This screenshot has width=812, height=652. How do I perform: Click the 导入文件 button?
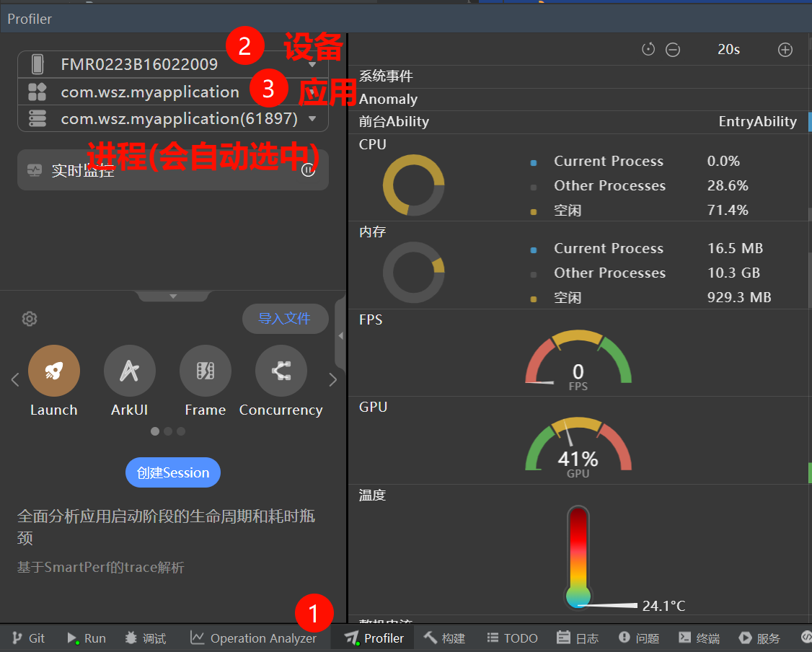coord(285,319)
